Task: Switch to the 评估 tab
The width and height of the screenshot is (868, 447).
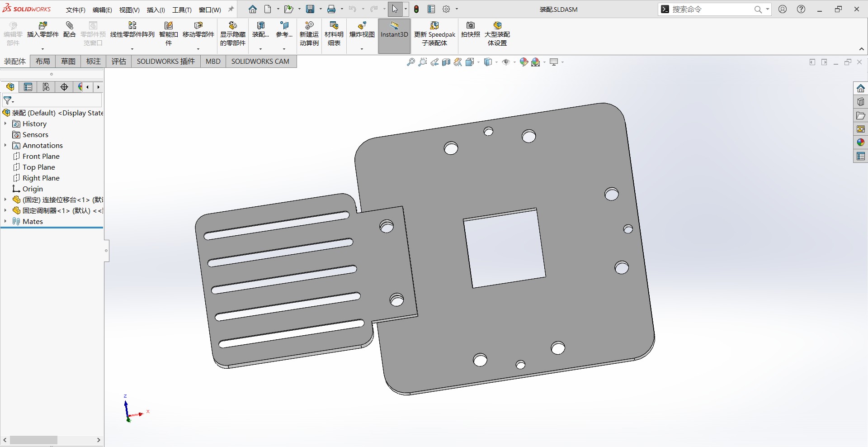Action: (x=119, y=62)
